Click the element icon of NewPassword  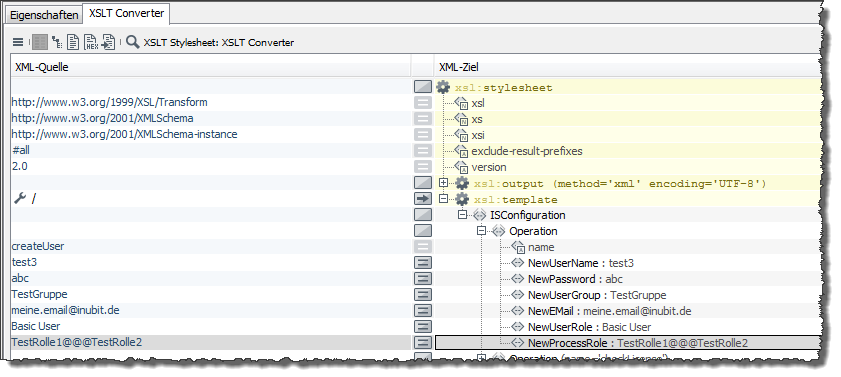(518, 279)
